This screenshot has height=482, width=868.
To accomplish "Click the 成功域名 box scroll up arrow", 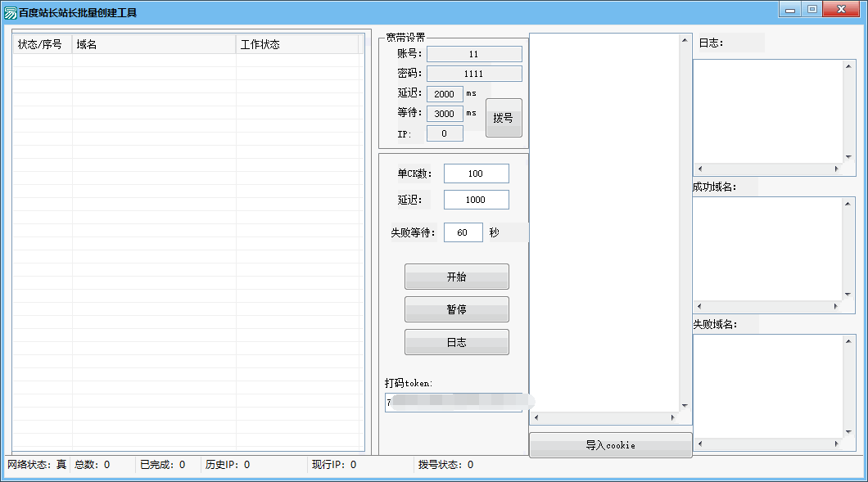I will pos(848,204).
